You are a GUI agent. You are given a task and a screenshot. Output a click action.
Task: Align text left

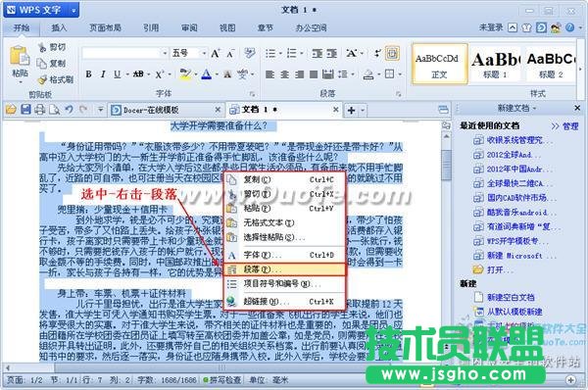click(269, 74)
